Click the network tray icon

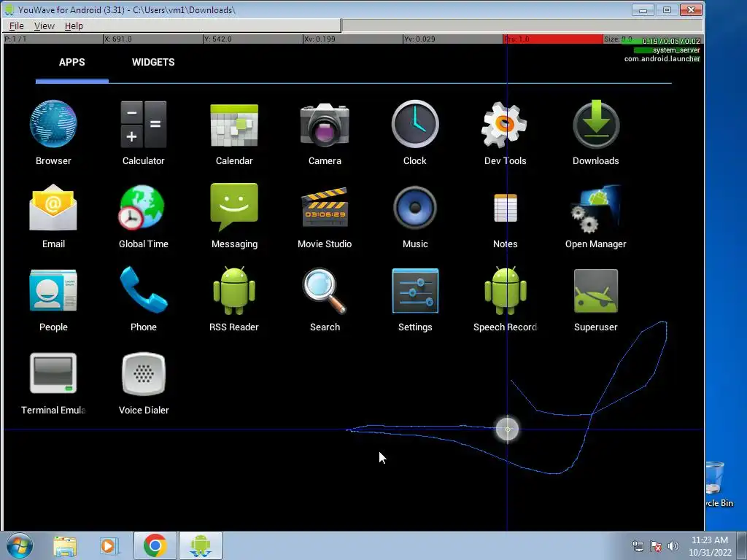point(638,546)
